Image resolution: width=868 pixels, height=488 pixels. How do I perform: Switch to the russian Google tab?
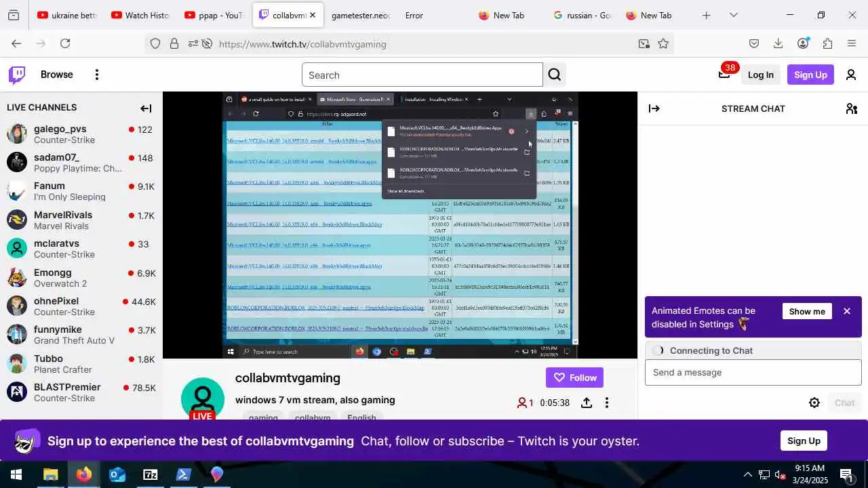(x=583, y=15)
